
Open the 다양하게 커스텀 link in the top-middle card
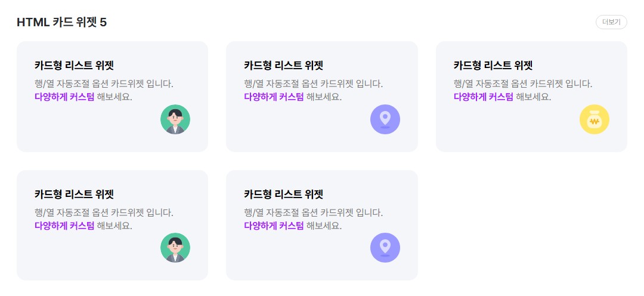pos(274,97)
